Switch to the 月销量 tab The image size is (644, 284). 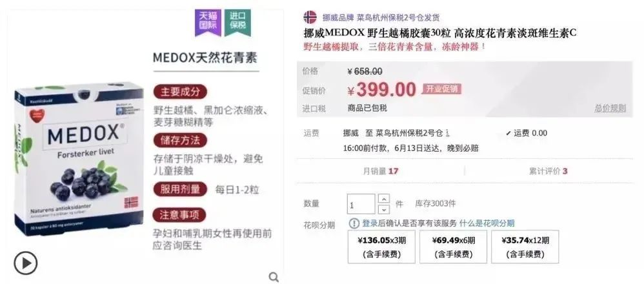click(x=381, y=171)
